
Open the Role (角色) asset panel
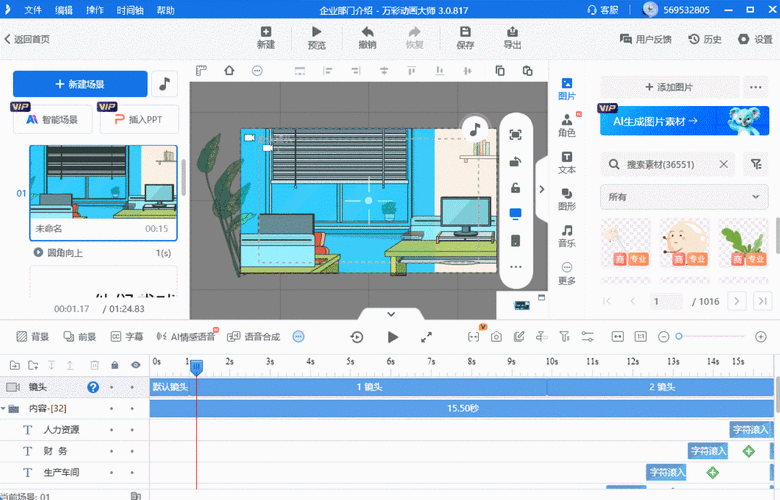pos(567,124)
